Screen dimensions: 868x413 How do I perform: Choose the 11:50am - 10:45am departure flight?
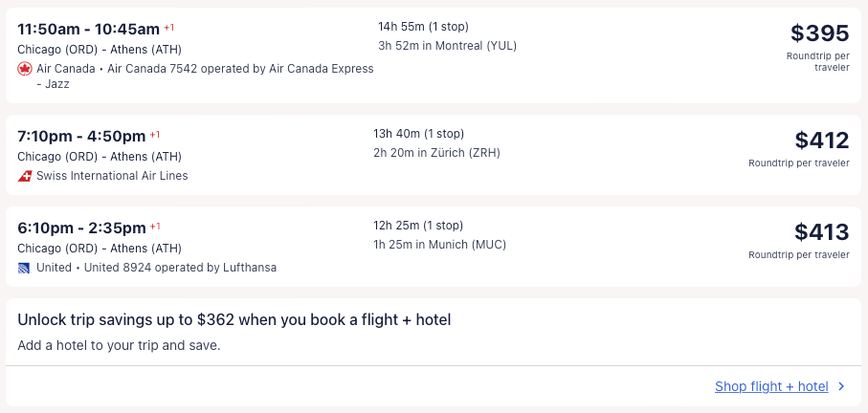pos(88,29)
